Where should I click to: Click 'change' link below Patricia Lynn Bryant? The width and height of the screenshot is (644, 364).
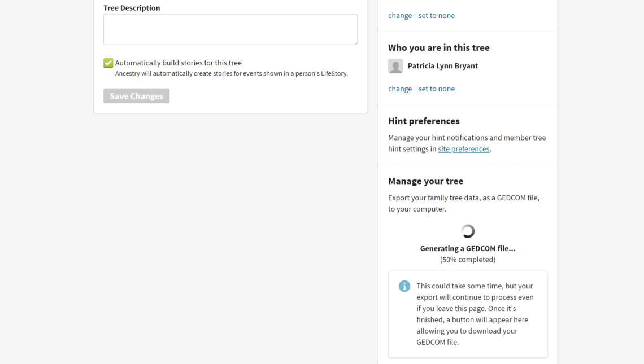(400, 89)
